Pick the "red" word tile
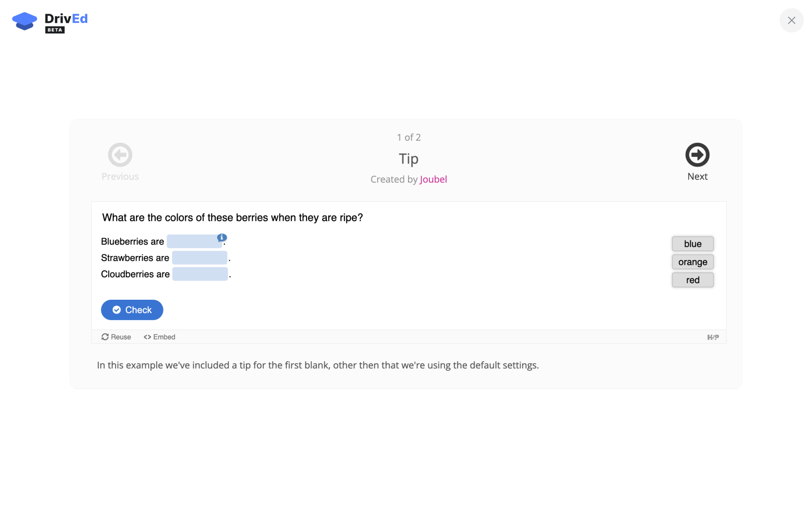The image size is (812, 508). (x=693, y=280)
